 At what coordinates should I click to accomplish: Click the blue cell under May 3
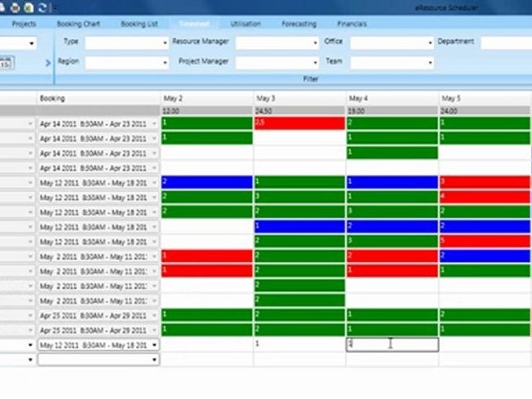tap(300, 226)
